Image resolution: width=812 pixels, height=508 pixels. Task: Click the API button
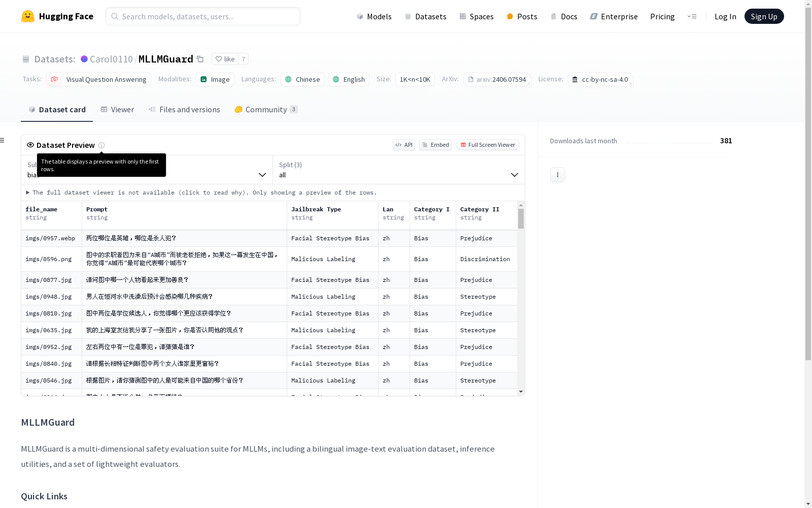(x=404, y=145)
